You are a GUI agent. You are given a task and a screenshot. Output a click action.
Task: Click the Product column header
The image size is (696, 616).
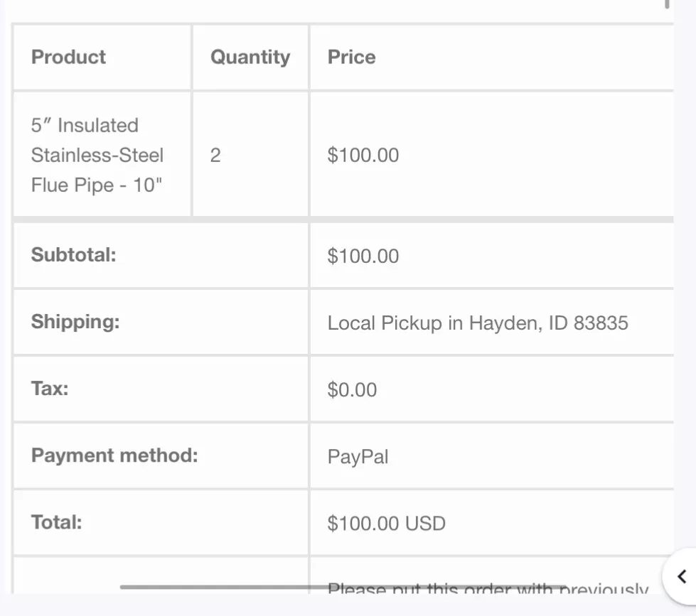click(68, 57)
